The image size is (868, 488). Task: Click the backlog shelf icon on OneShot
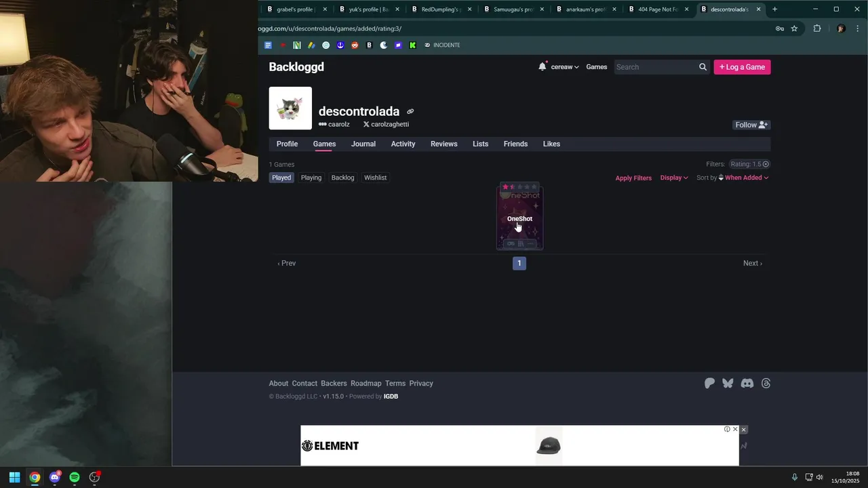point(521,243)
